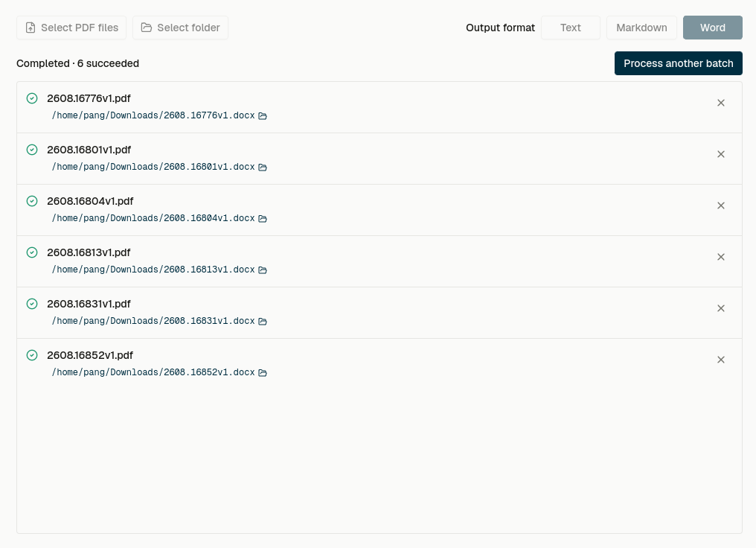The image size is (756, 548).
Task: Start Process another batch
Action: point(679,63)
